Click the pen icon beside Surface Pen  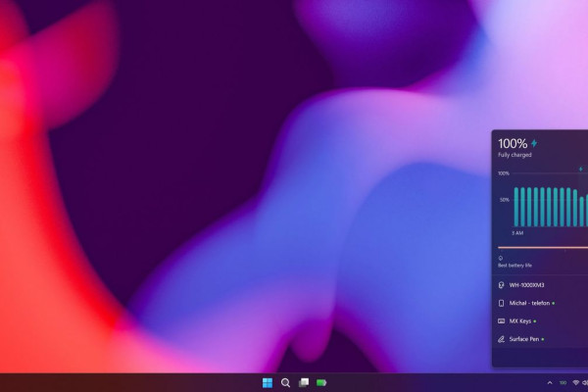[x=501, y=339]
